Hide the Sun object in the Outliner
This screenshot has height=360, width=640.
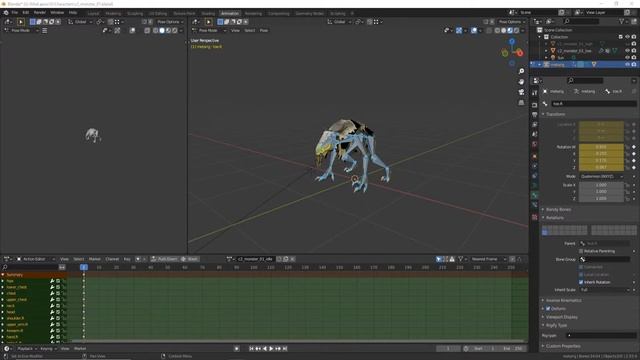[627, 58]
